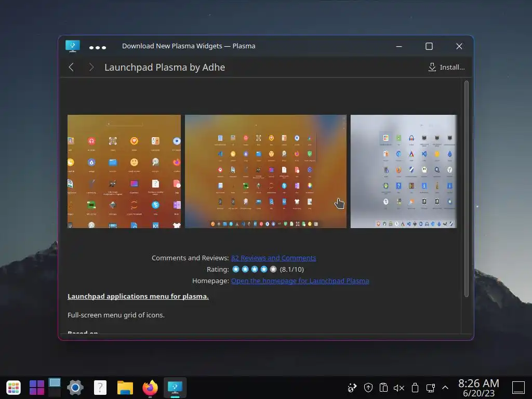This screenshot has height=399, width=532.
Task: Open the updates shield tray icon
Action: [x=368, y=388]
